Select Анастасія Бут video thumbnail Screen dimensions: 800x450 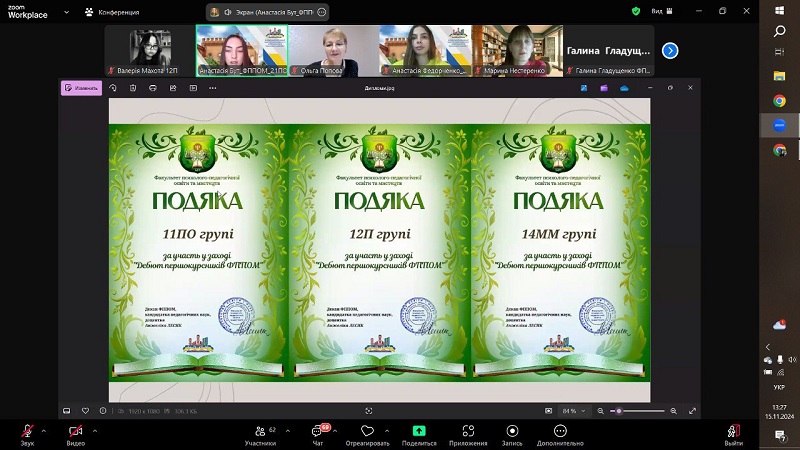(242, 51)
